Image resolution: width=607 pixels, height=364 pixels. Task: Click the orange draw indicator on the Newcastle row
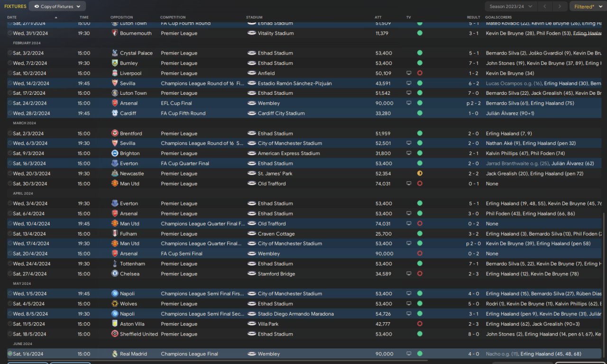click(x=420, y=173)
